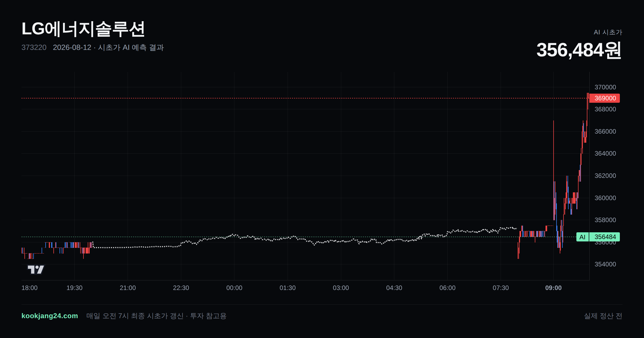Click the stock code 373220
The width and height of the screenshot is (644, 338).
tap(34, 47)
